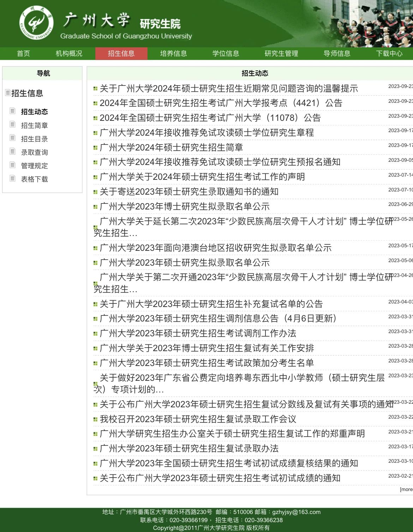413x532 pixels.
Task: Click document icon beside 录取查询 in sidebar
Action: (13, 151)
